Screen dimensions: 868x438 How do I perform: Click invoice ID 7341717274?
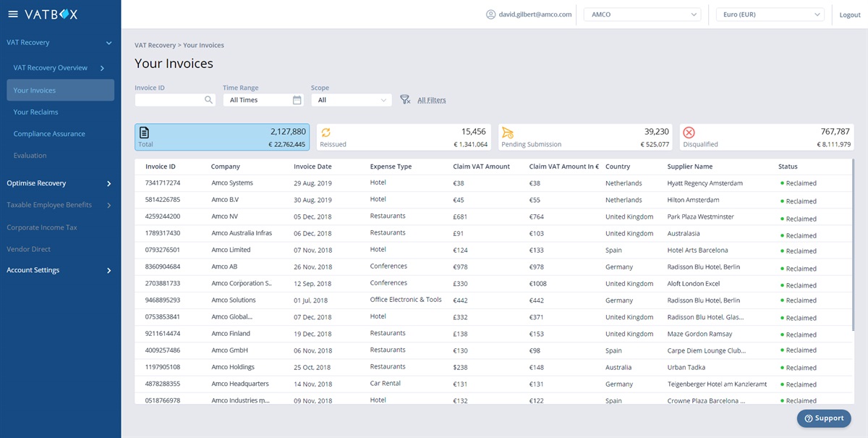pos(163,183)
